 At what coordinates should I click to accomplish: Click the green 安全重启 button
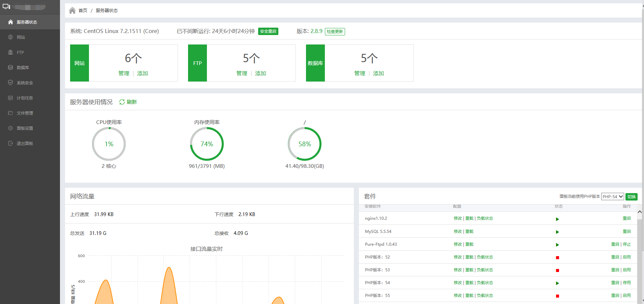(x=268, y=31)
